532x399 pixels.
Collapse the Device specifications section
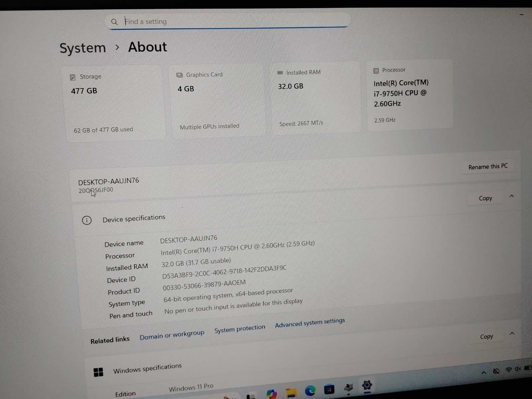coord(512,196)
